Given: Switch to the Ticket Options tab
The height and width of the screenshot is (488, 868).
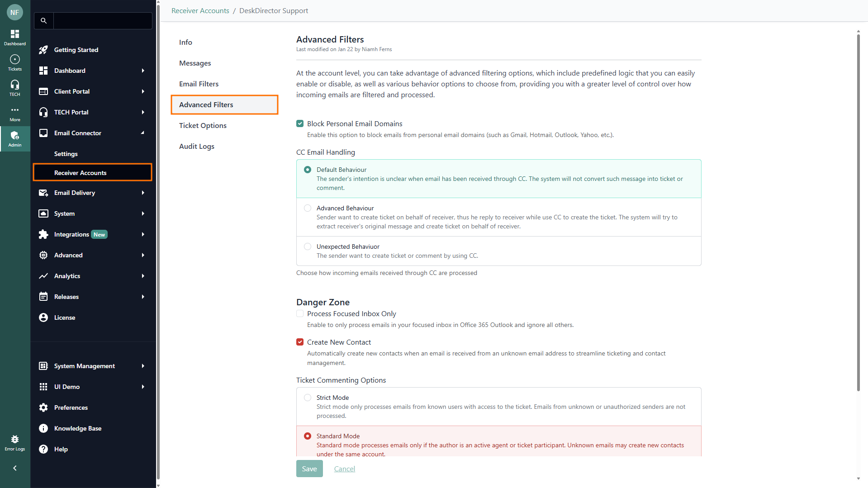Looking at the screenshot, I should pos(203,125).
